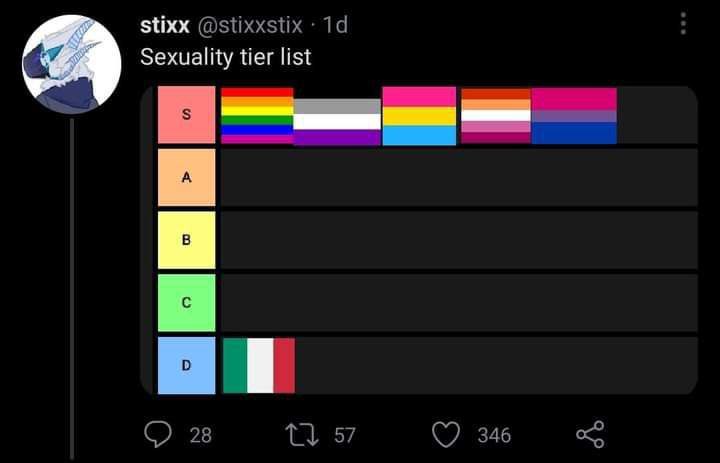720x463 pixels.
Task: Open the share icon menu
Action: point(591,434)
